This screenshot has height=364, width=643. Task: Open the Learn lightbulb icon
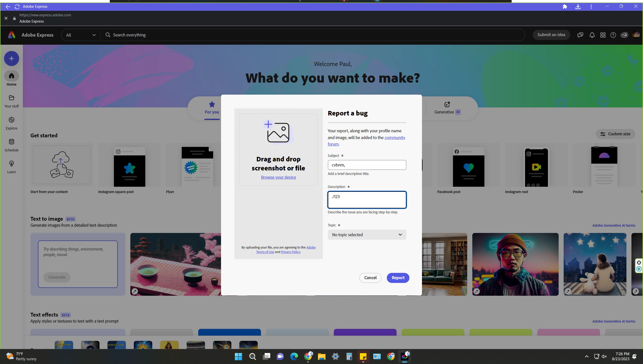(x=11, y=164)
